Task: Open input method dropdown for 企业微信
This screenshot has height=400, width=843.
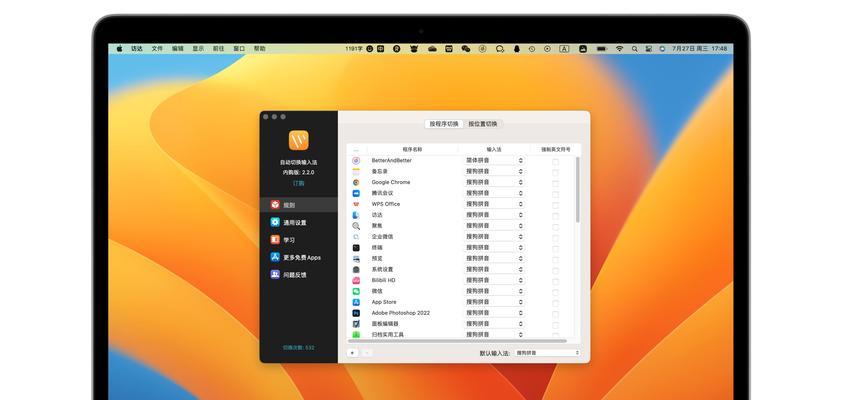Action: tap(494, 237)
